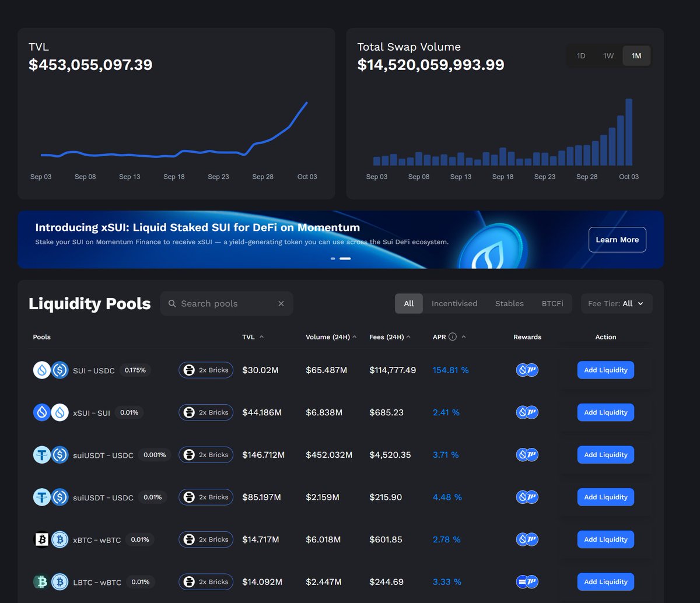Add Liquidity to suiUSDT – USDC 0.001% pool

[x=605, y=455]
